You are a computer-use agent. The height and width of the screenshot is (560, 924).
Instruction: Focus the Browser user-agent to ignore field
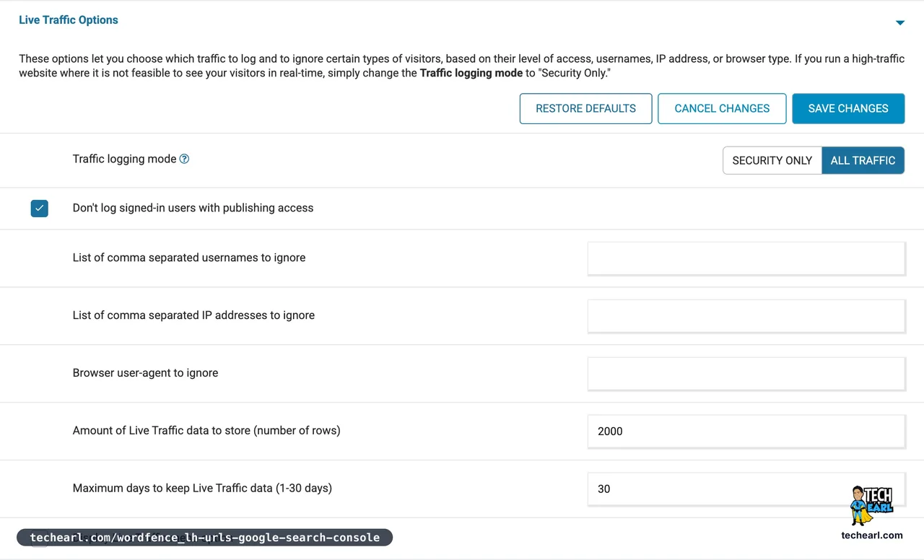coord(746,374)
